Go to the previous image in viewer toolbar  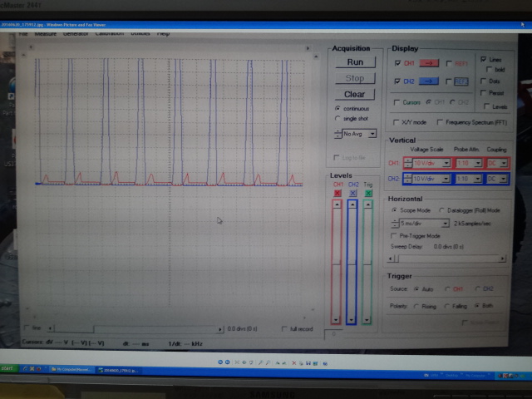(x=220, y=362)
